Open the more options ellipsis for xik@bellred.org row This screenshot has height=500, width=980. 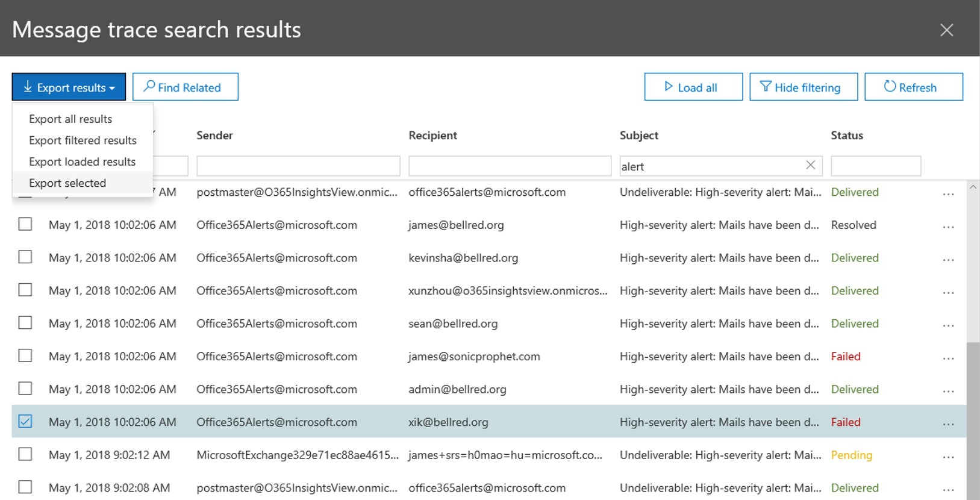click(x=948, y=423)
